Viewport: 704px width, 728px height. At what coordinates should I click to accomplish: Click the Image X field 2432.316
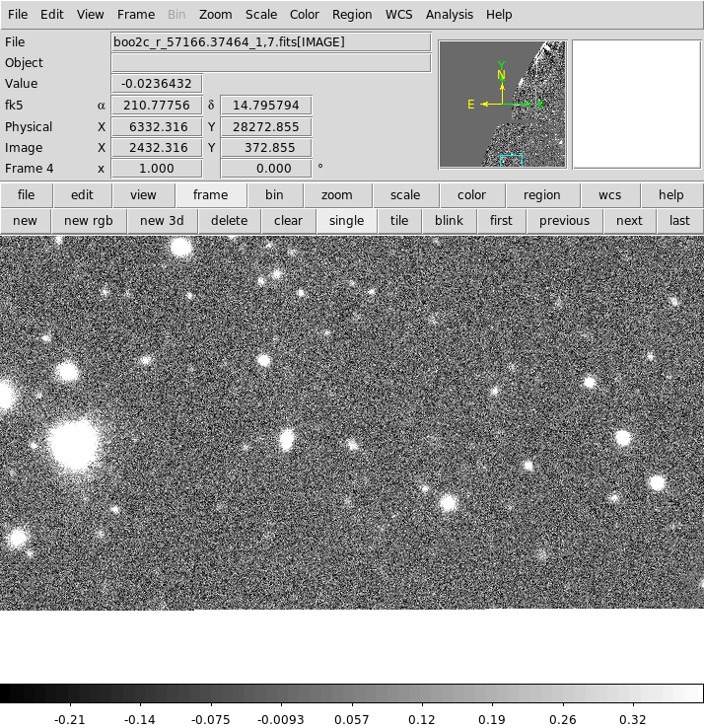157,148
